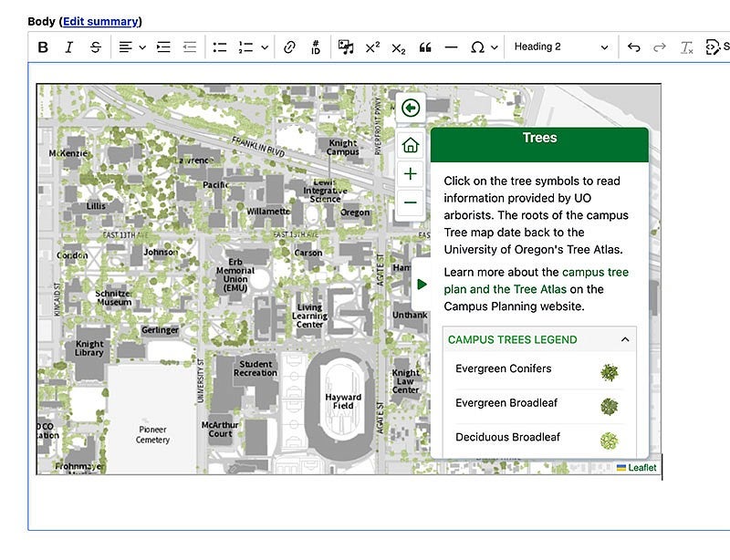Image resolution: width=730 pixels, height=560 pixels.
Task: Insert a horizontal line
Action: (x=451, y=47)
